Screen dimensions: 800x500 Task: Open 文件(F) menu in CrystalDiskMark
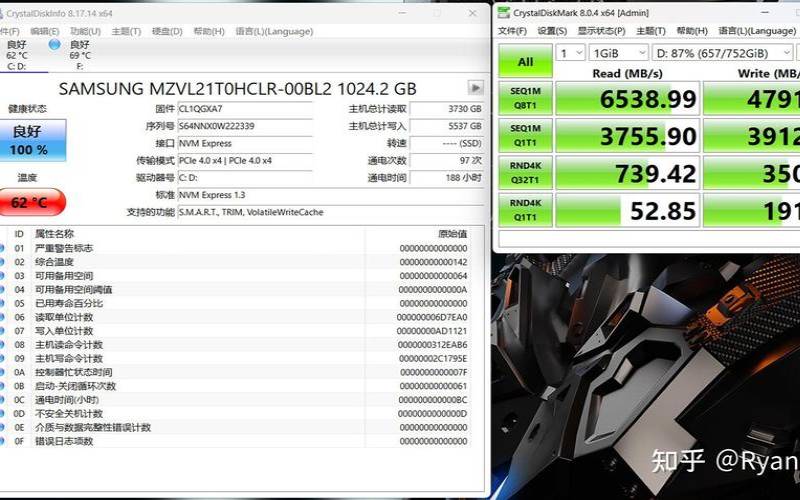[512, 31]
